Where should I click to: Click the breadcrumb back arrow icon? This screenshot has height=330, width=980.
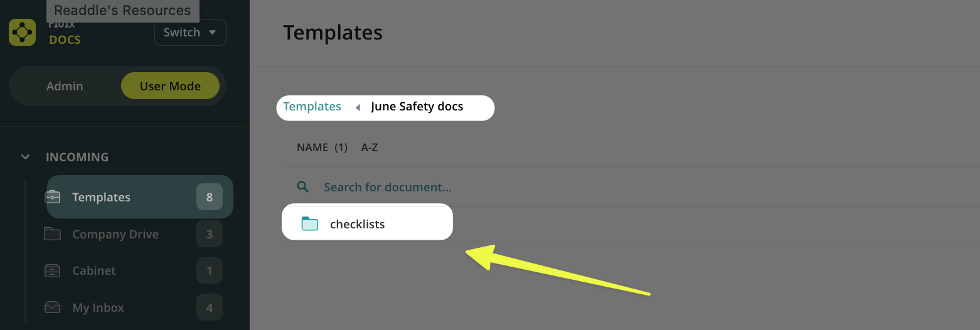(x=358, y=107)
